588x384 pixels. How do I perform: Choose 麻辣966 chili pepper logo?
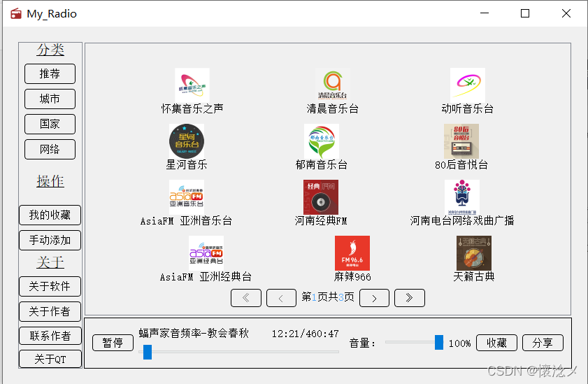(x=352, y=253)
